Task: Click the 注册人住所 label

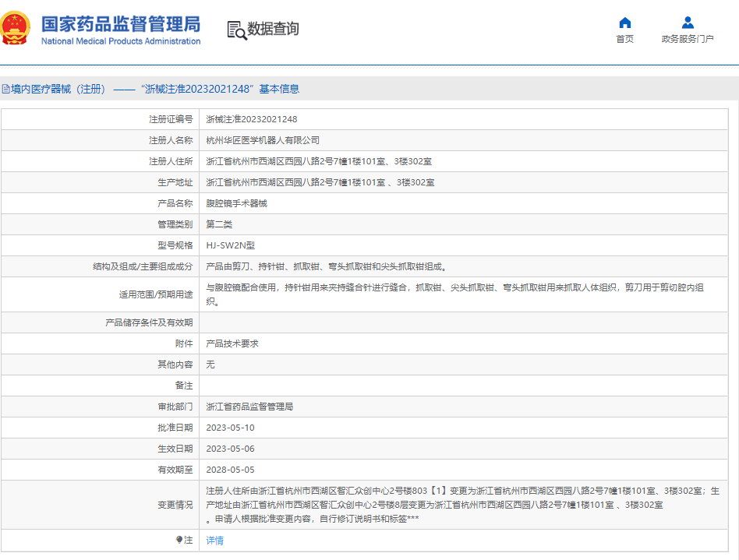Action: pyautogui.click(x=171, y=161)
